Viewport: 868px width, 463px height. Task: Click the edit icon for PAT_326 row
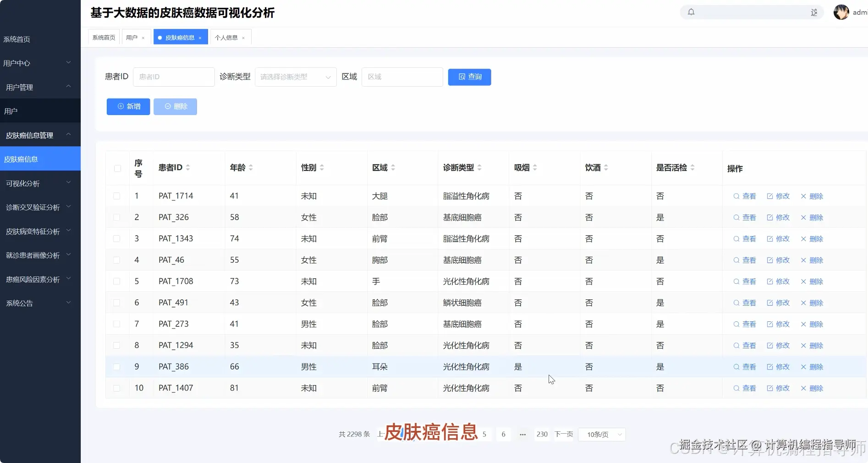[769, 217]
